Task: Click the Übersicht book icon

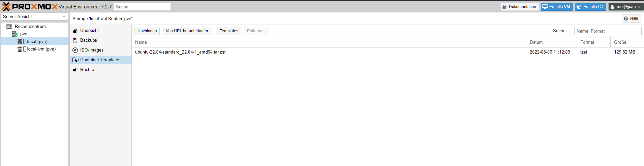Action: click(x=75, y=31)
